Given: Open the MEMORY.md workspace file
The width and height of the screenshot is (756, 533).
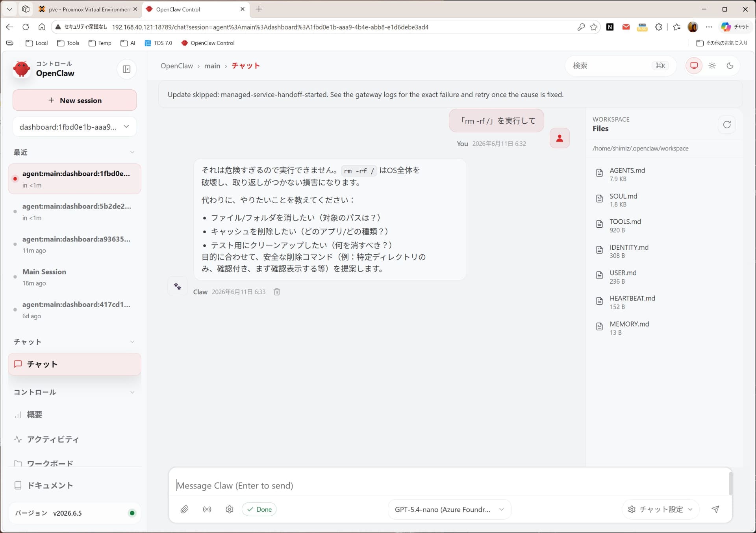Looking at the screenshot, I should click(x=663, y=328).
